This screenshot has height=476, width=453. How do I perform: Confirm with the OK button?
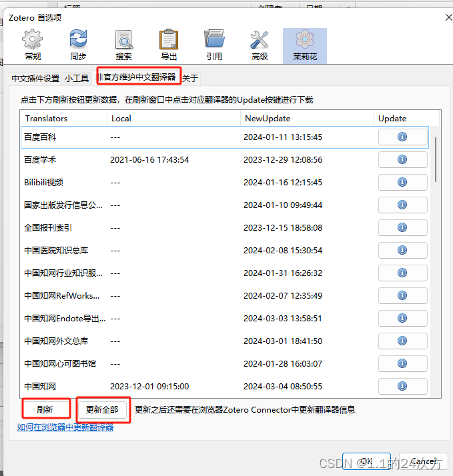click(366, 461)
